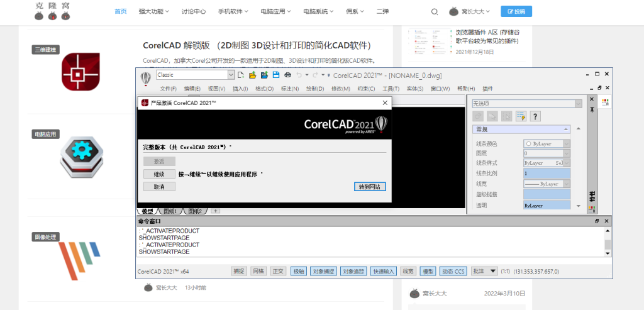The width and height of the screenshot is (644, 310).
Task: Click first greyed circle icon in properties toolbar
Action: (x=478, y=116)
